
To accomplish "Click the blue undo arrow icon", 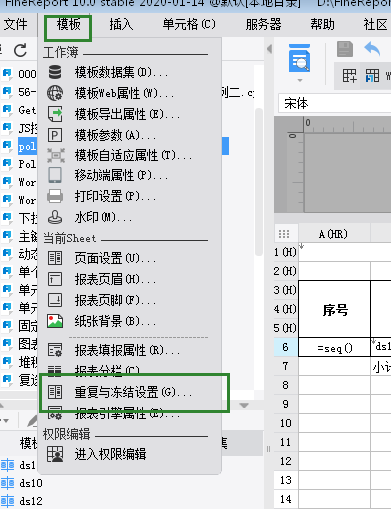I will coord(372,49).
